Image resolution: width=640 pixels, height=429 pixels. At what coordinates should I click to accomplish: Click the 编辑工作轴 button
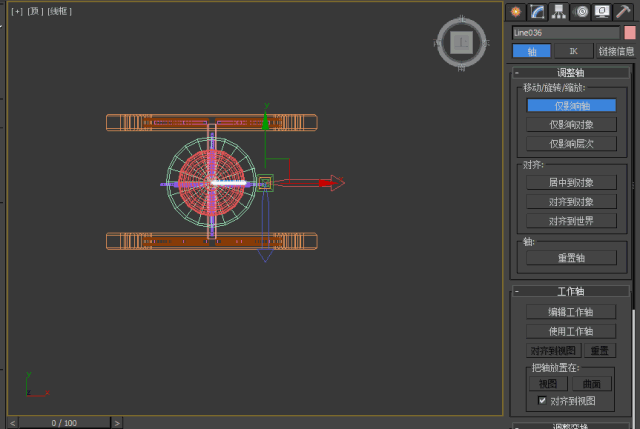coord(571,312)
